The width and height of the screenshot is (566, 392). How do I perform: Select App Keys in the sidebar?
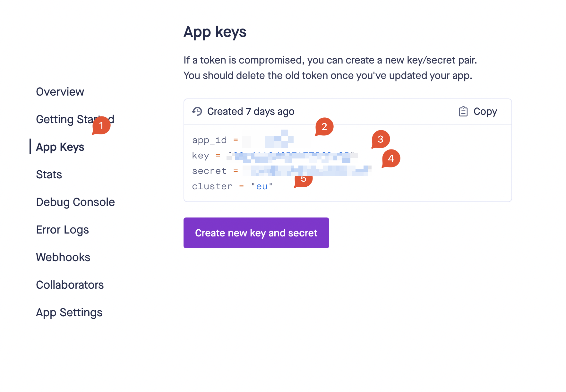coord(60,147)
